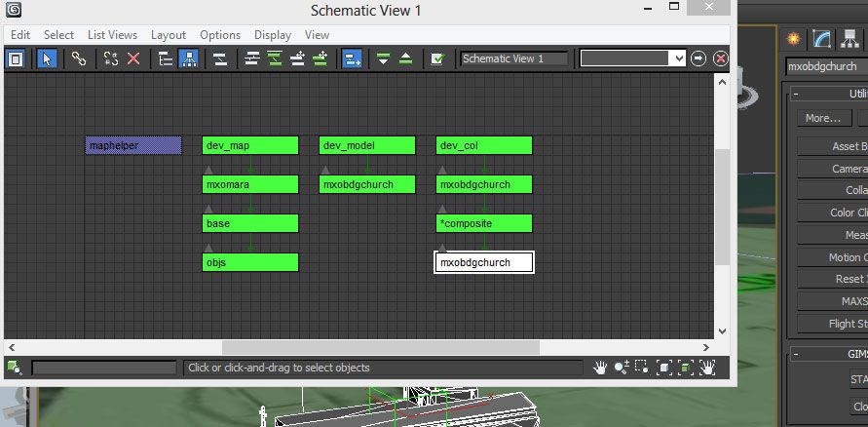Open the bookmark name dropdown arrow
The height and width of the screenshot is (427, 868).
[x=679, y=58]
